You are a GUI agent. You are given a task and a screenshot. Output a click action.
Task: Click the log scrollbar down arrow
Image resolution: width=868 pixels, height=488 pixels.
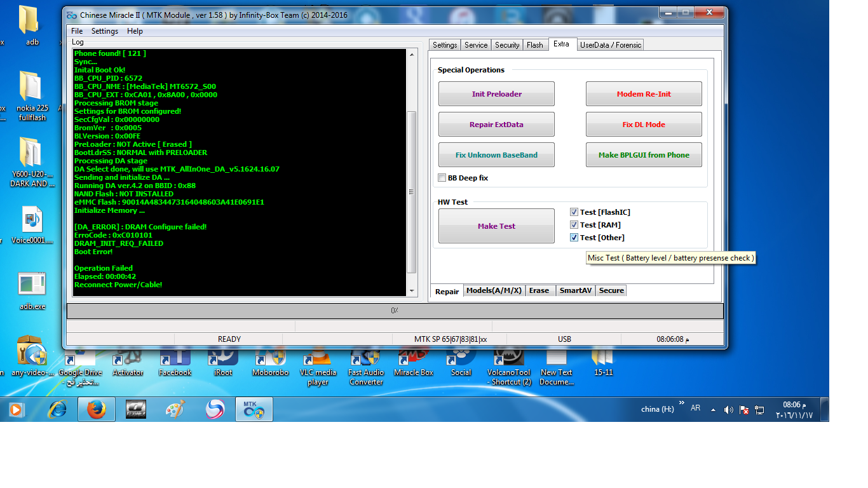click(x=412, y=291)
